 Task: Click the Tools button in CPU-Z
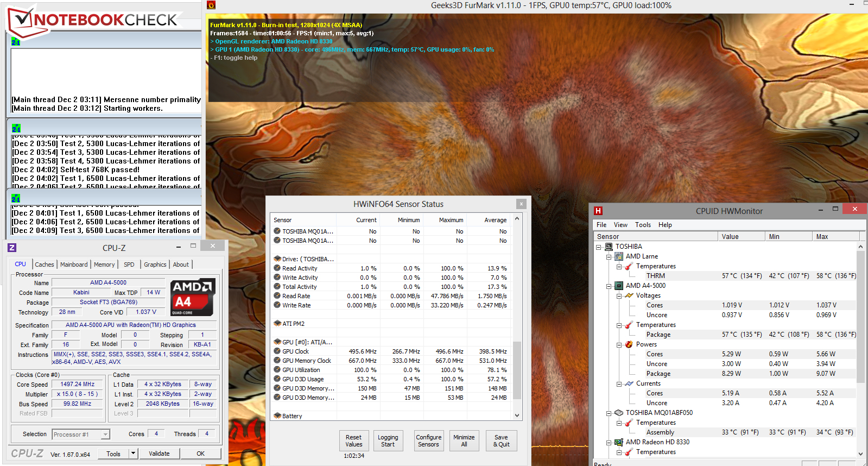click(113, 454)
